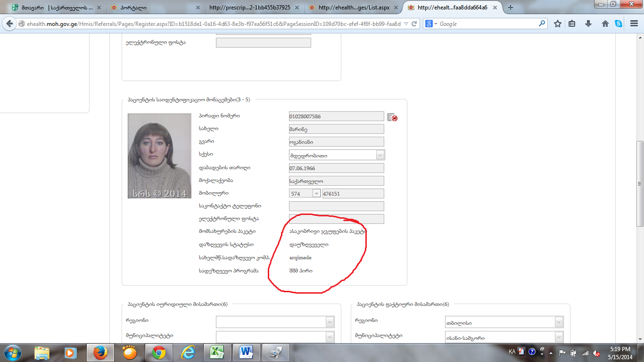Viewport: 644px width, 362px height.
Task: Open Google Chrome from the taskbar
Action: (158, 352)
